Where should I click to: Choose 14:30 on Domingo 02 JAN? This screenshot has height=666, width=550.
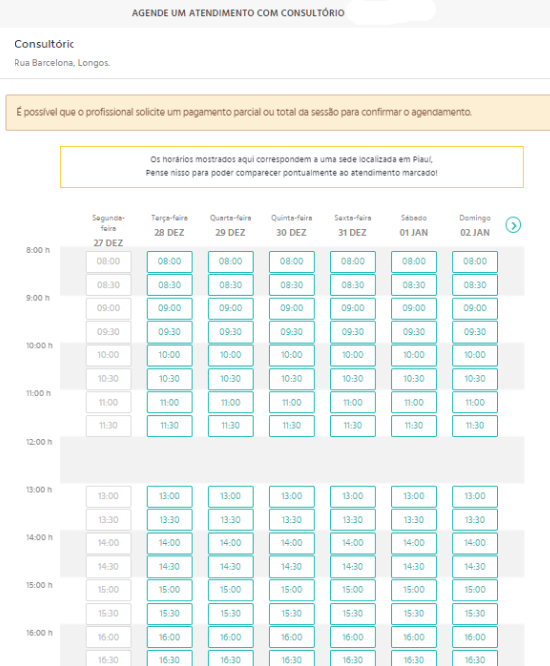click(x=475, y=567)
